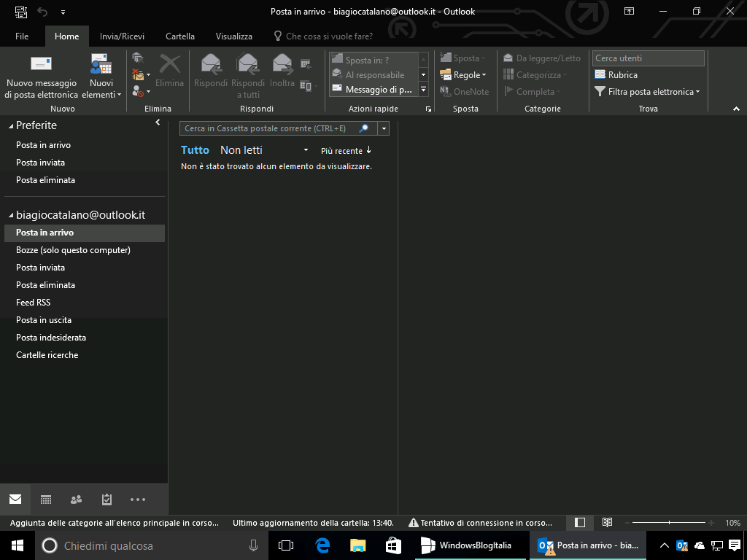The image size is (747, 560).
Task: Open the Più recente sort dropdown
Action: [343, 150]
